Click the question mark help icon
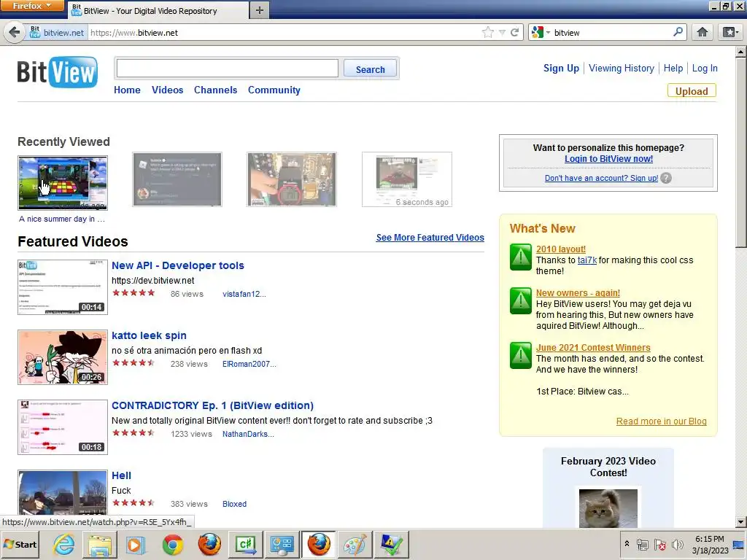The height and width of the screenshot is (560, 747). [x=666, y=178]
